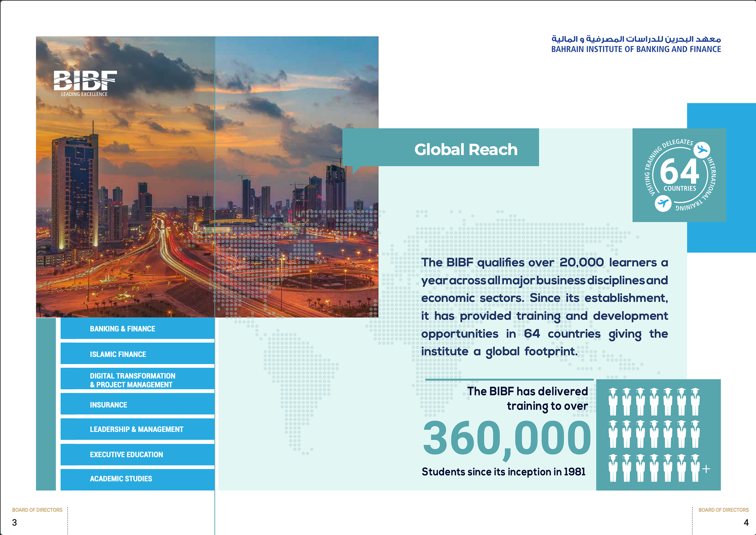Click the lower airplane icon on badge

pyautogui.click(x=663, y=204)
